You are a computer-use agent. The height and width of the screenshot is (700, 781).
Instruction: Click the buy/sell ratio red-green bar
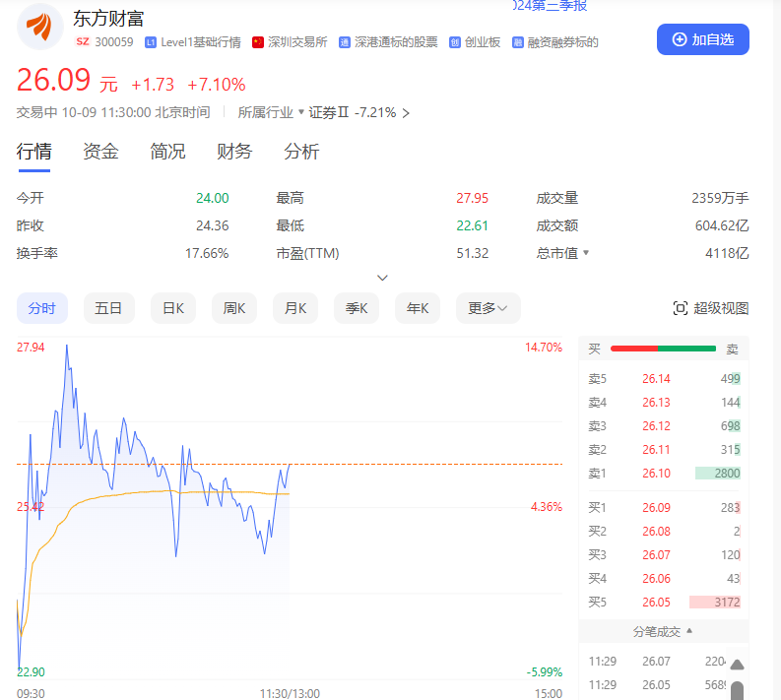[663, 349]
